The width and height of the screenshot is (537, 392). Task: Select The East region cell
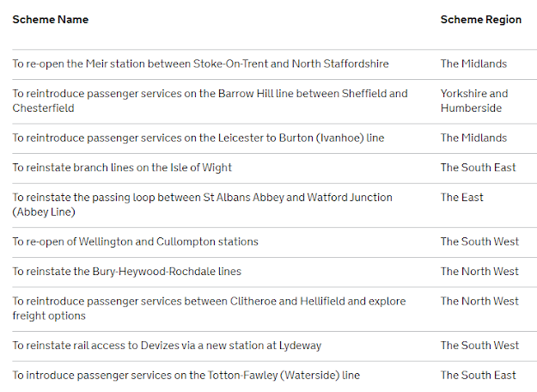point(462,198)
